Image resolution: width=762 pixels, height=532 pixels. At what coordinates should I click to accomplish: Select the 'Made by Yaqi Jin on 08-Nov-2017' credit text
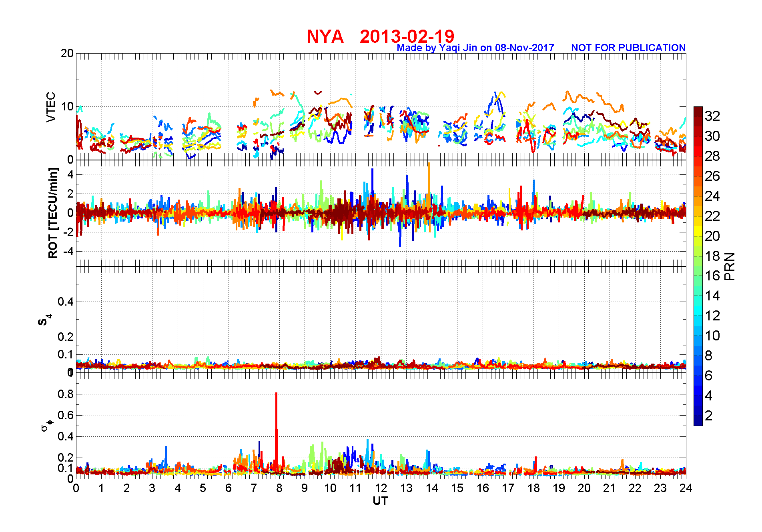[475, 48]
